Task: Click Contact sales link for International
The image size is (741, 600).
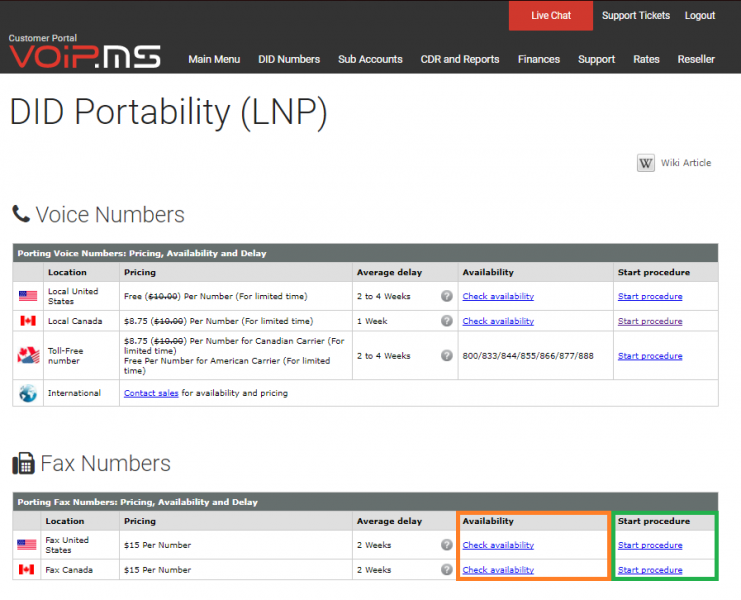Action: click(151, 393)
